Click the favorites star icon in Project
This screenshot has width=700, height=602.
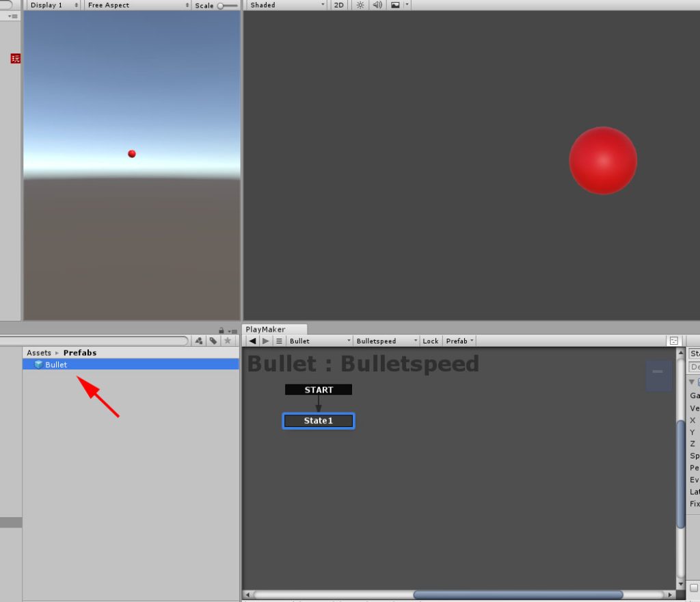[x=228, y=340]
